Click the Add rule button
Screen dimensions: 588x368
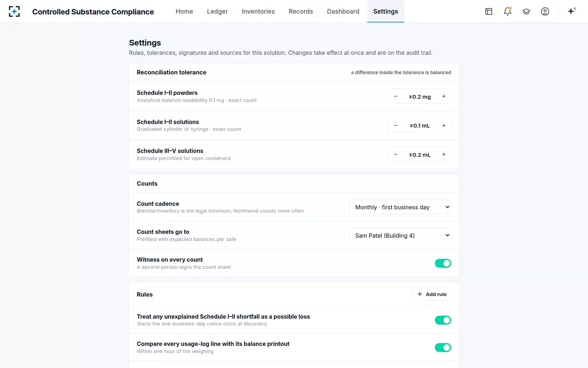coord(432,294)
